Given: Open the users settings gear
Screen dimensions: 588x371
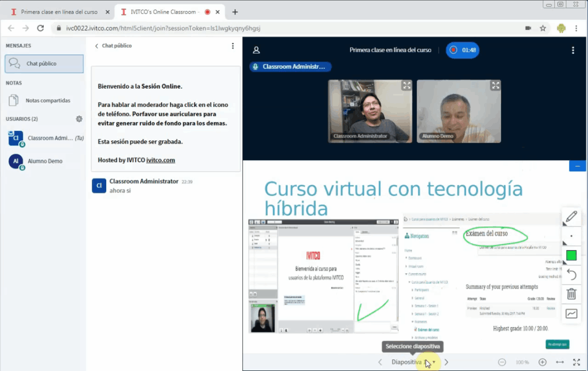Looking at the screenshot, I should click(79, 119).
